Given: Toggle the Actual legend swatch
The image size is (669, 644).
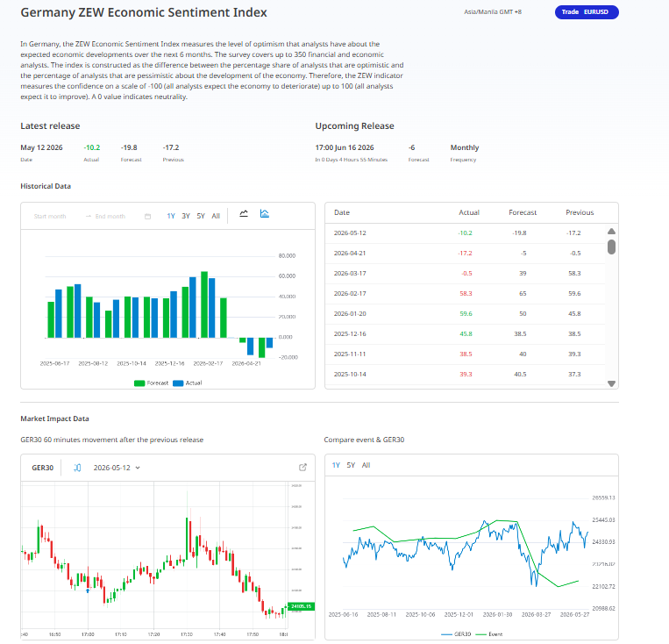Looking at the screenshot, I should [x=178, y=383].
